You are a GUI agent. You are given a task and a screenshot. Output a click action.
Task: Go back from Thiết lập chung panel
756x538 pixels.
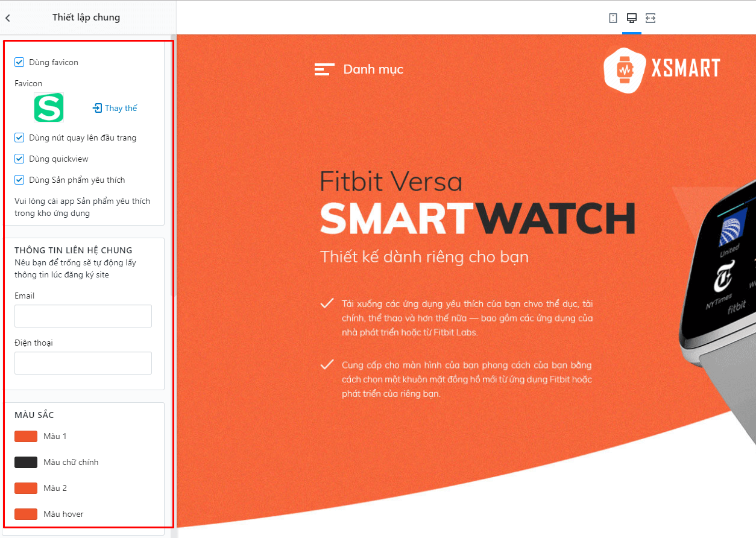[x=8, y=18]
